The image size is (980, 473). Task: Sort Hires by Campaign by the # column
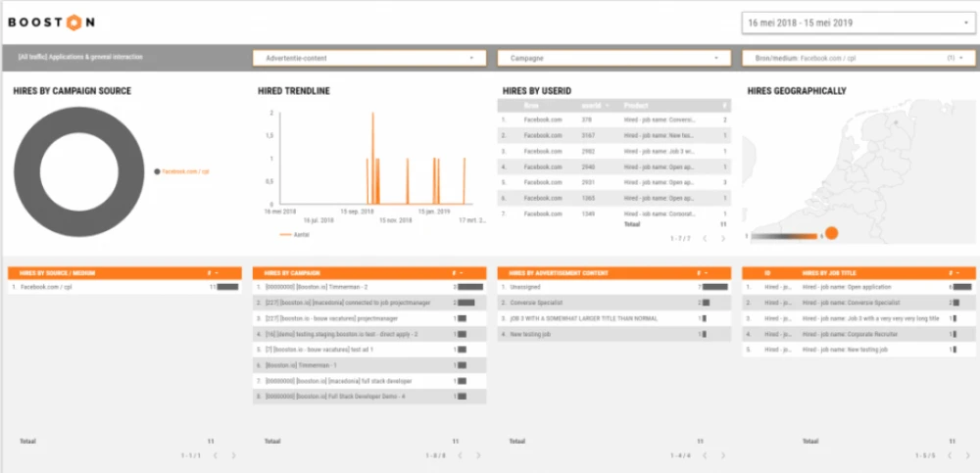point(458,272)
